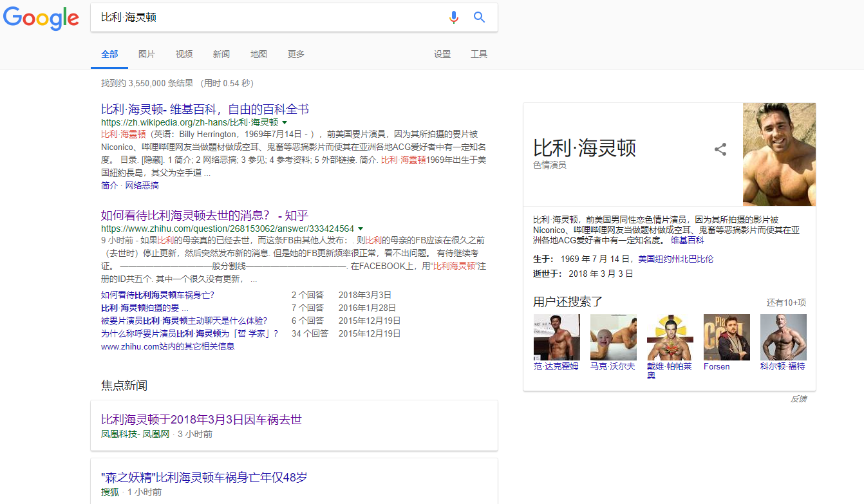This screenshot has width=864, height=504.
Task: Switch to the 视频 tab
Action: point(184,54)
